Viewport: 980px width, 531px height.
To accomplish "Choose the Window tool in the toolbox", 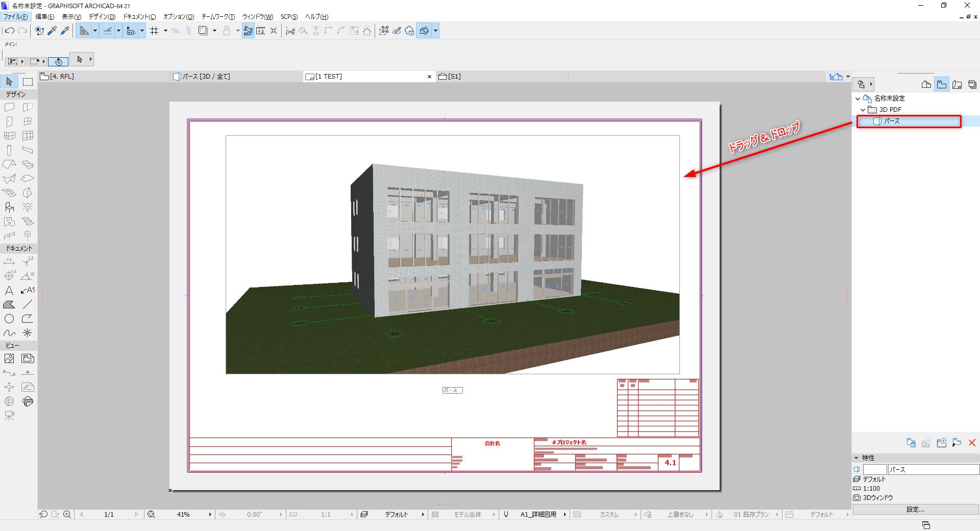I will (28, 122).
